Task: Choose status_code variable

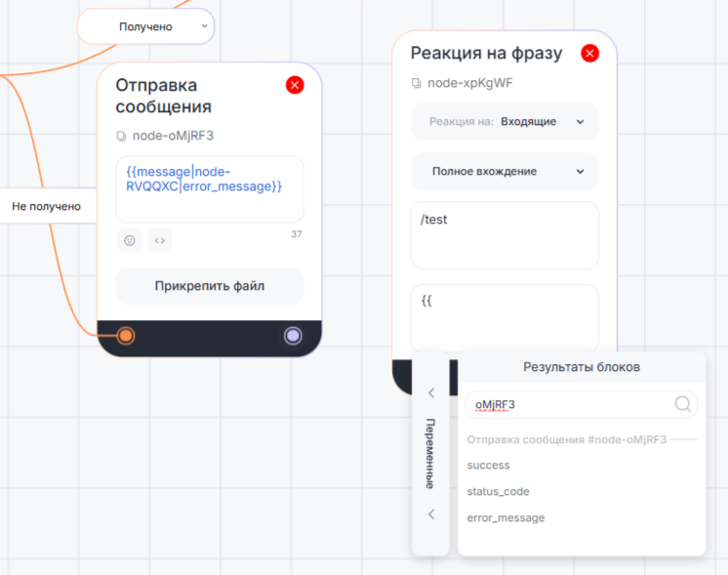Action: pyautogui.click(x=498, y=492)
